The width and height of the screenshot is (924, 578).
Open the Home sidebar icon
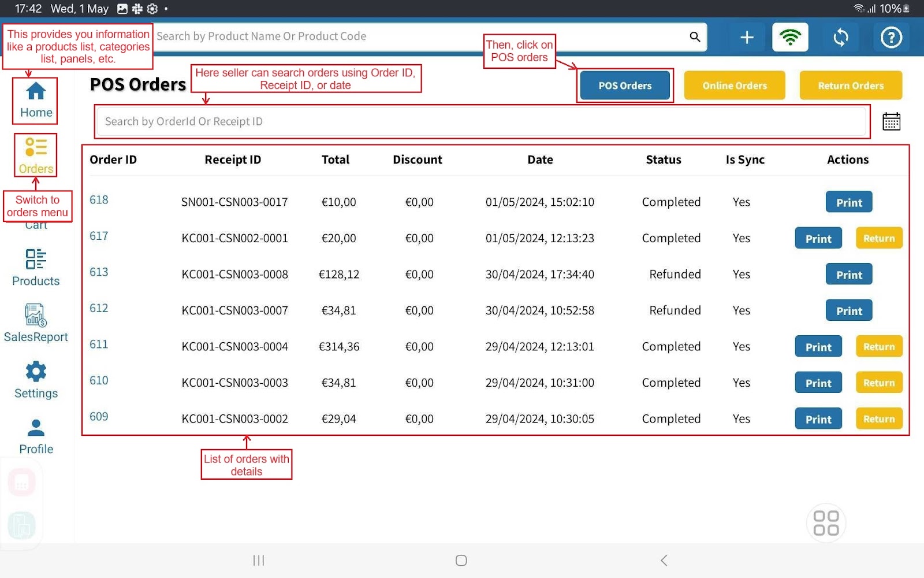(36, 100)
